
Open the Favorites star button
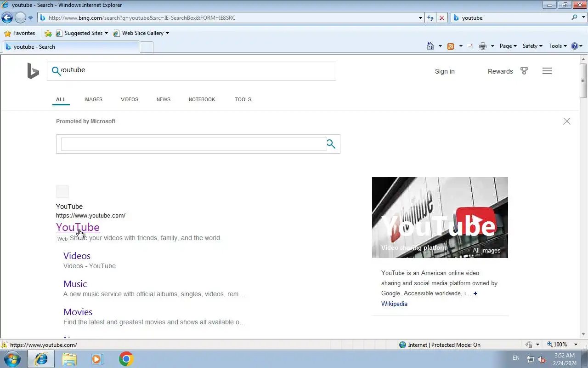(19, 33)
